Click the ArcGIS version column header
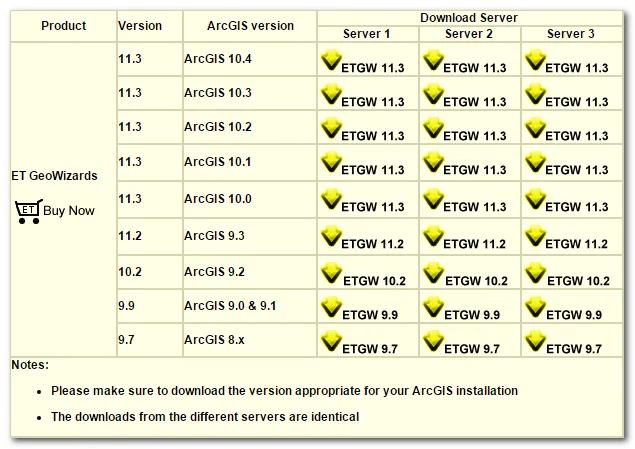Image resolution: width=635 pixels, height=449 pixels. (x=249, y=26)
